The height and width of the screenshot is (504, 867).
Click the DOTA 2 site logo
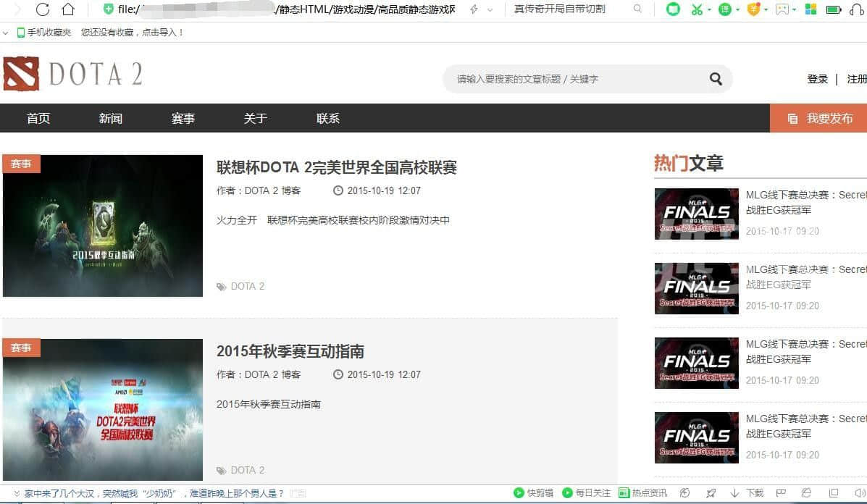tap(72, 74)
